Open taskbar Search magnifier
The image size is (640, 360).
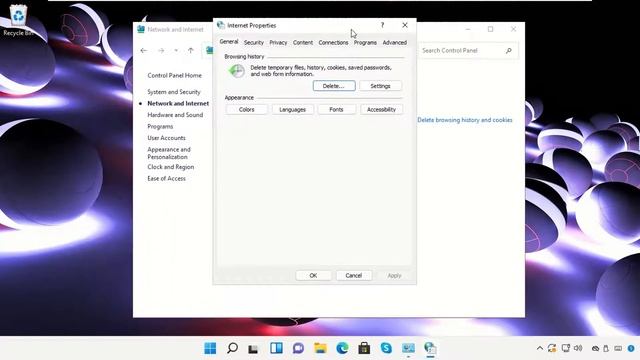coord(232,348)
